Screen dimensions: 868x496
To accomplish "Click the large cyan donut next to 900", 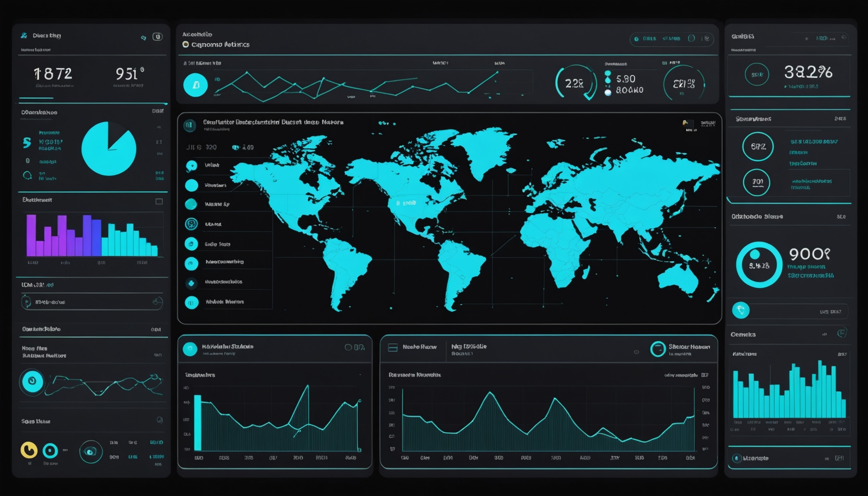I will point(759,265).
